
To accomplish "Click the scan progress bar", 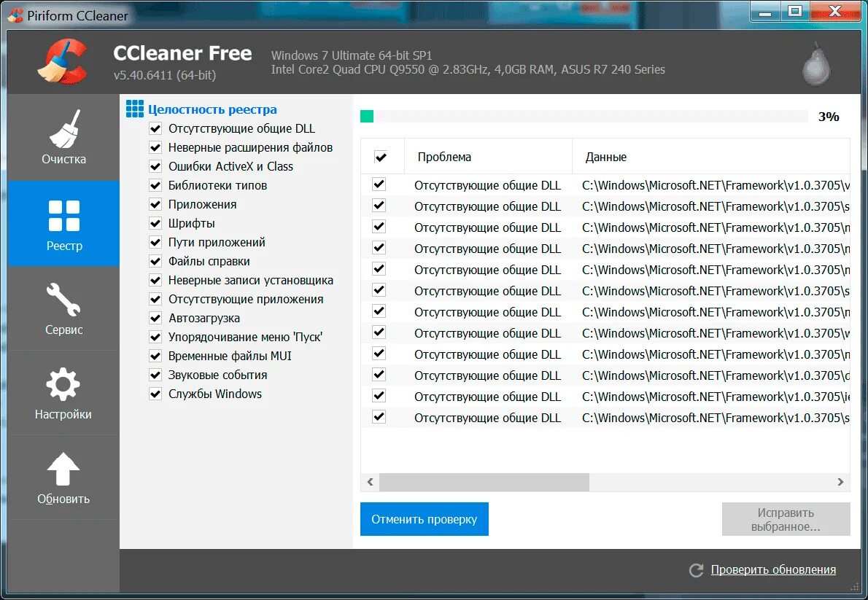I will point(584,116).
